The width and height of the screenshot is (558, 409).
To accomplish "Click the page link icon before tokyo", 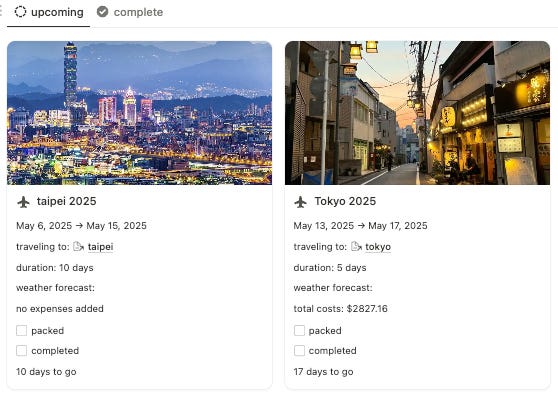I will coord(356,246).
